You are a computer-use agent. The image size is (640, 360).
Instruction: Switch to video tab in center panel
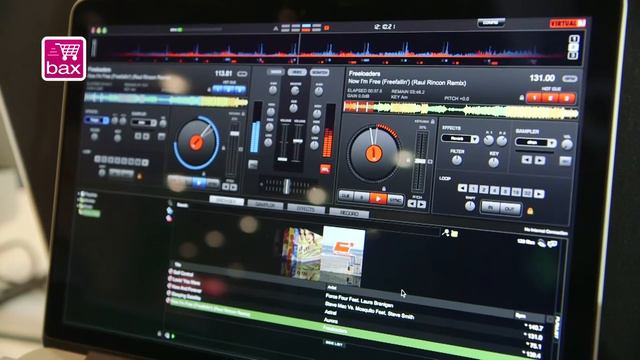click(297, 72)
